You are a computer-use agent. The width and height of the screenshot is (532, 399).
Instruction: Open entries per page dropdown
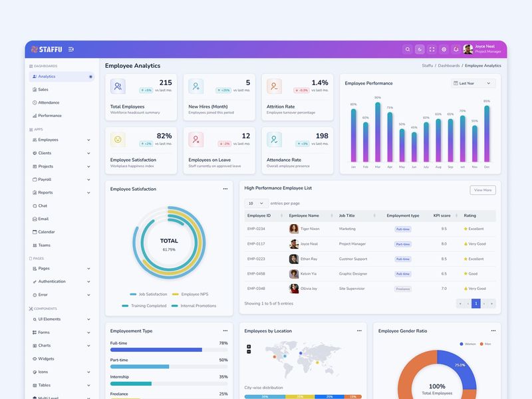[256, 203]
